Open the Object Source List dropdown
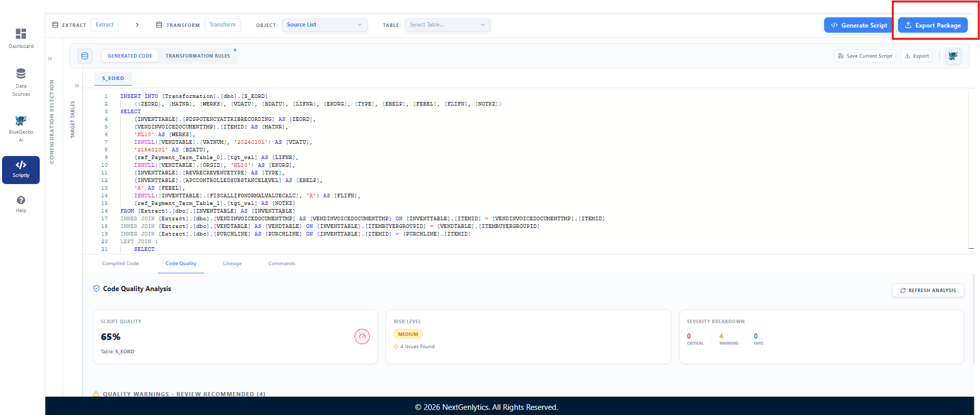 324,25
